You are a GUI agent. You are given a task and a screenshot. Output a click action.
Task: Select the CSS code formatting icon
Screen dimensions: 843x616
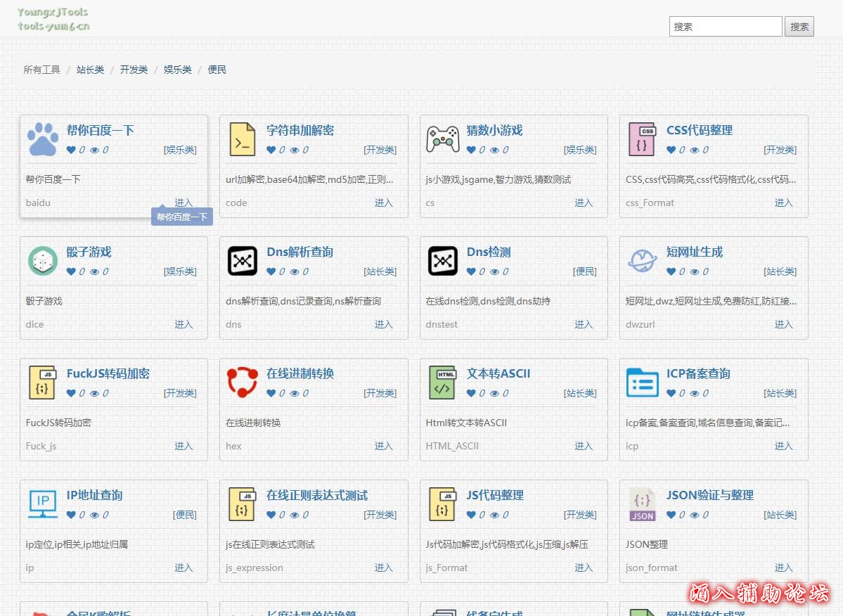(x=642, y=139)
